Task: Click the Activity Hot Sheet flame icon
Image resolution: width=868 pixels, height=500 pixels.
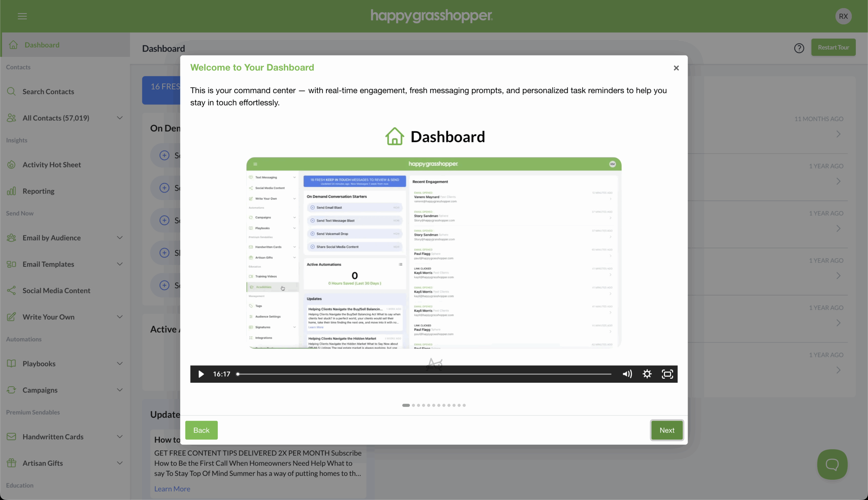Action: (11, 164)
